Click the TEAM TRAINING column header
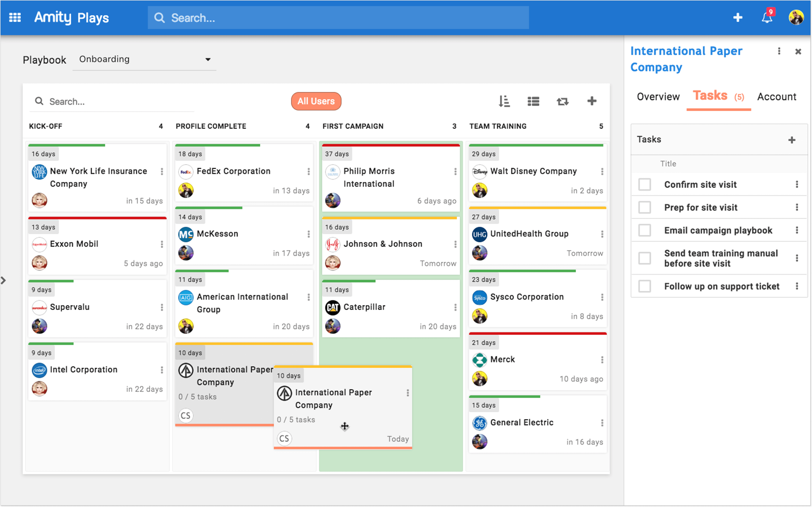This screenshot has width=812, height=507. 498,127
